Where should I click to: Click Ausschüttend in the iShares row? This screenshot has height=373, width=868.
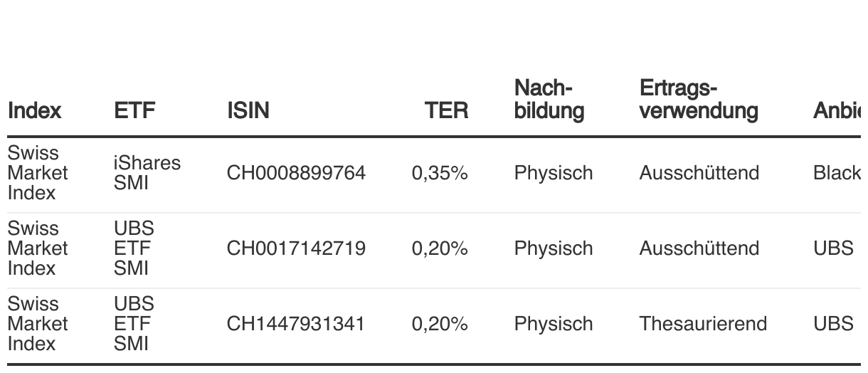click(699, 173)
